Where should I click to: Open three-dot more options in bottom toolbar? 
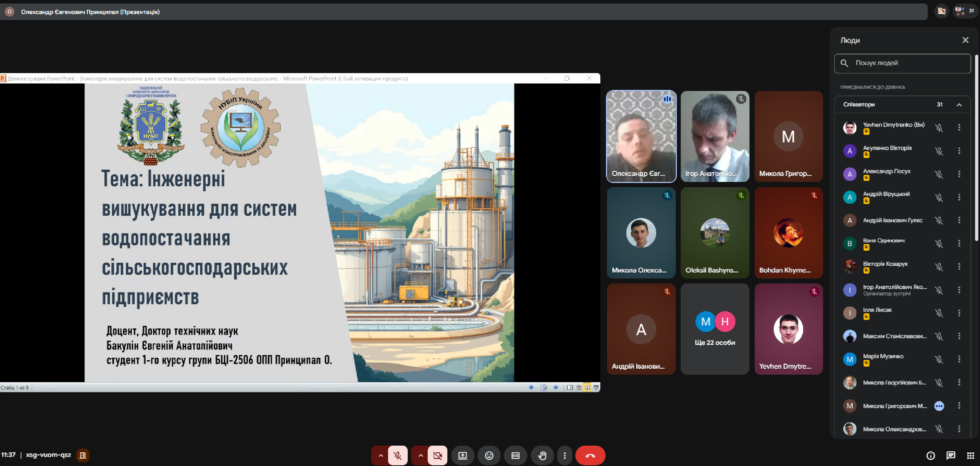point(565,455)
